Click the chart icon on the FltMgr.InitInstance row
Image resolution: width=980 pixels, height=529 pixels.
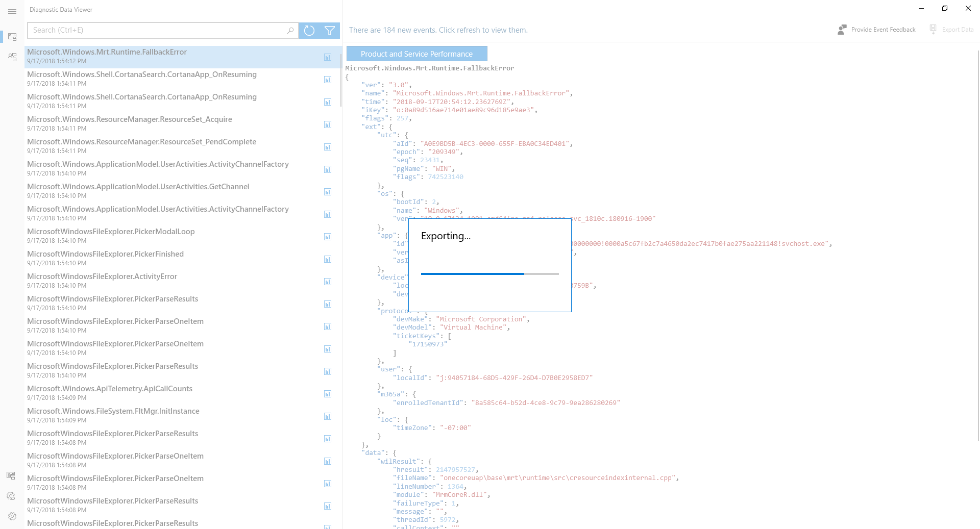click(328, 416)
